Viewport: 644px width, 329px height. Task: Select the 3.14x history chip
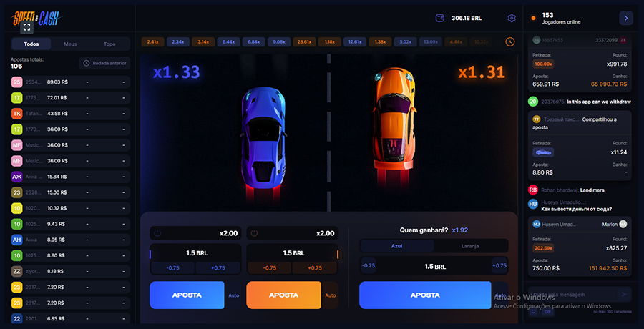pyautogui.click(x=203, y=41)
